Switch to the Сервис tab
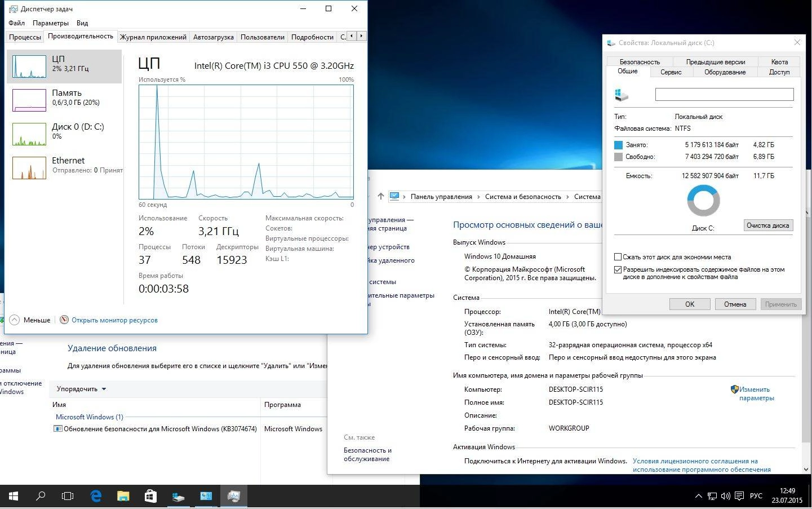Screen dimensions: 812x509 tap(671, 72)
